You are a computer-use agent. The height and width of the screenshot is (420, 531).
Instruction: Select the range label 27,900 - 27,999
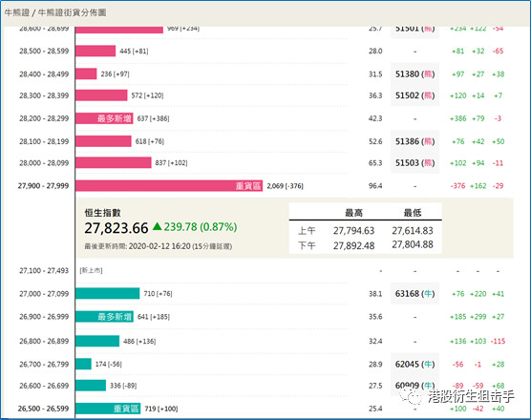(43, 186)
